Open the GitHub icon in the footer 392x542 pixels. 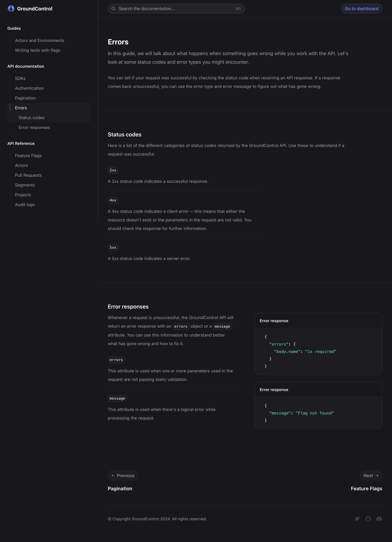(x=368, y=519)
